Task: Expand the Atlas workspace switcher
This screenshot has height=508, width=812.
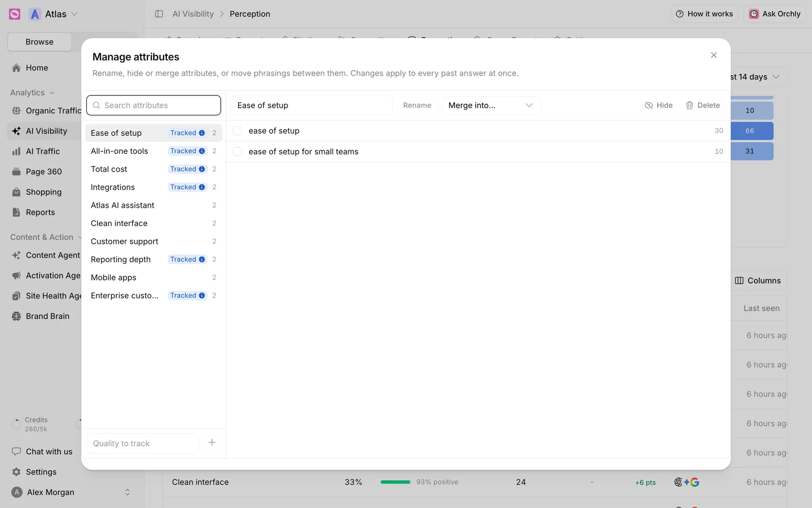Action: click(x=53, y=14)
